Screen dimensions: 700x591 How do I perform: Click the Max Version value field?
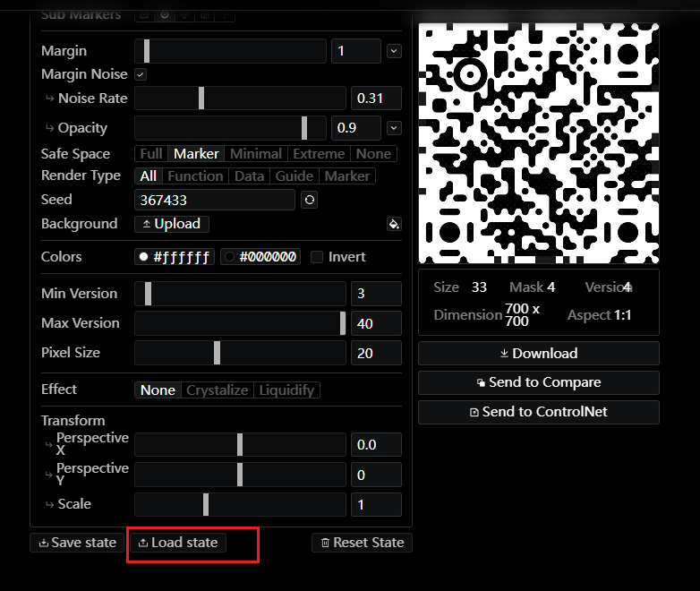376,323
